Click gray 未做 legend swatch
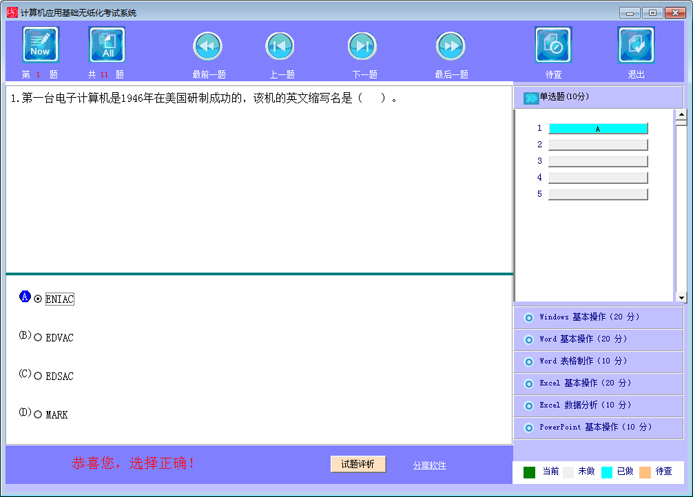 pos(568,472)
